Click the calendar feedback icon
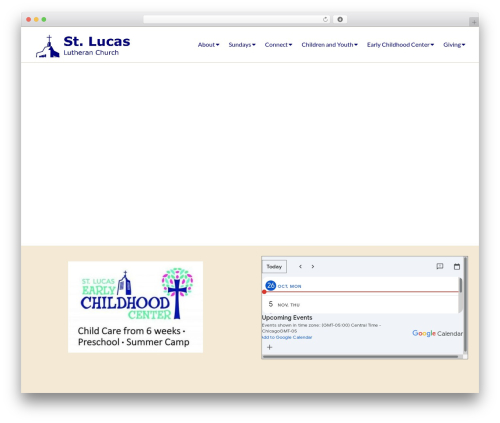This screenshot has width=500, height=423. pos(440,266)
